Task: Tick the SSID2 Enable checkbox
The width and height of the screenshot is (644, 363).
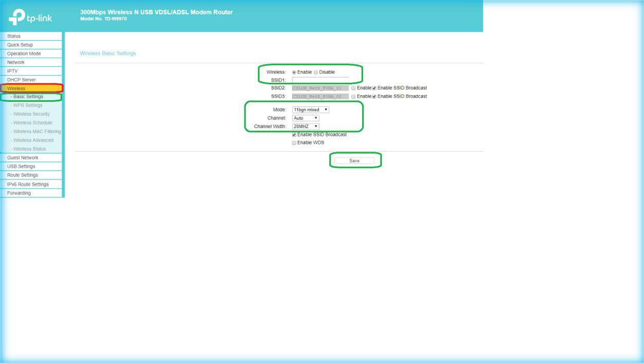Action: click(x=353, y=88)
